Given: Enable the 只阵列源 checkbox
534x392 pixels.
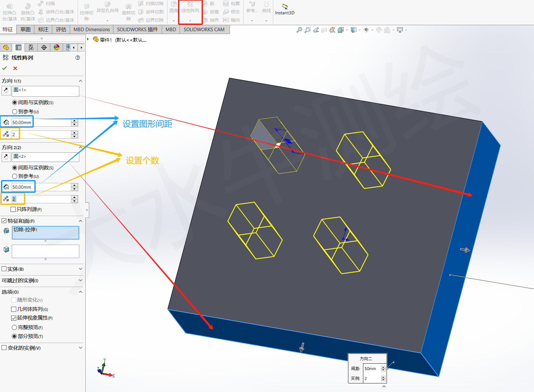Looking at the screenshot, I should [13, 209].
